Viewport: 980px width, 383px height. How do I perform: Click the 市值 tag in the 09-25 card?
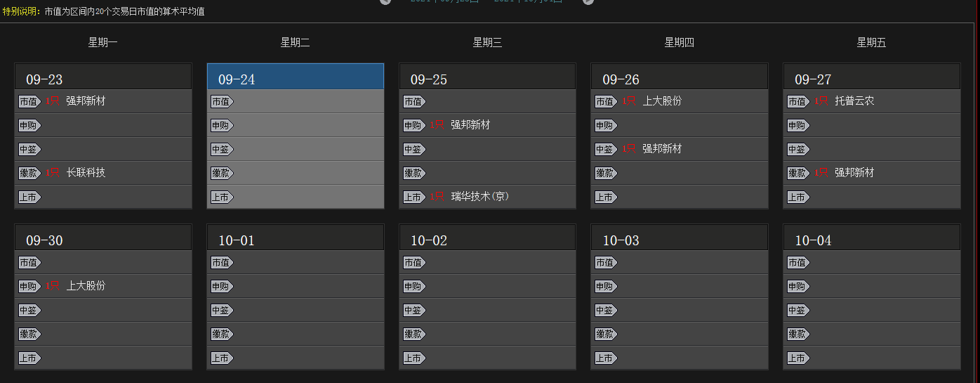coord(414,102)
